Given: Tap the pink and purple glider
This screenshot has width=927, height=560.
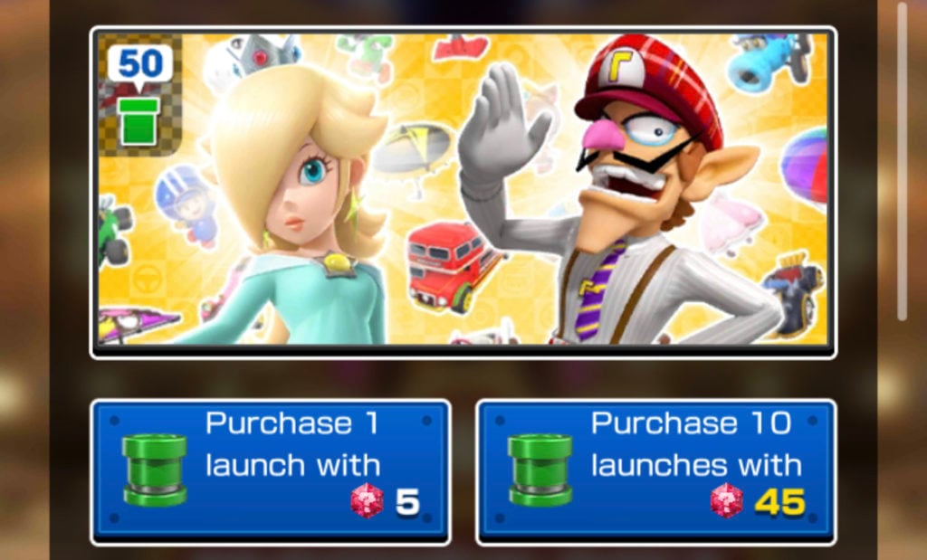Looking at the screenshot, I should (138, 325).
